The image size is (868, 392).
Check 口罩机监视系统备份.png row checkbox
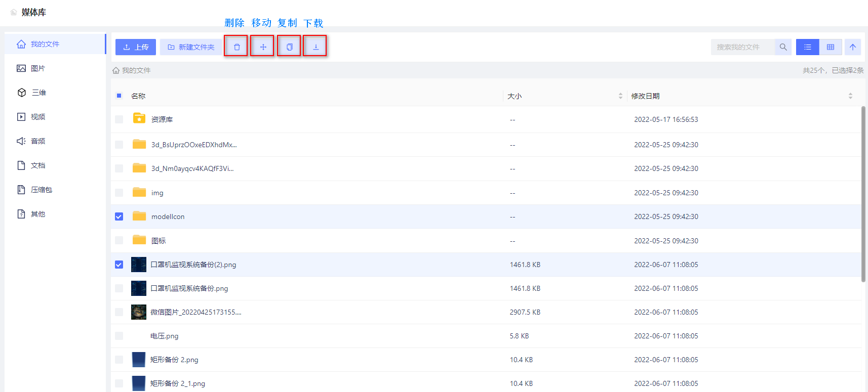pos(119,288)
